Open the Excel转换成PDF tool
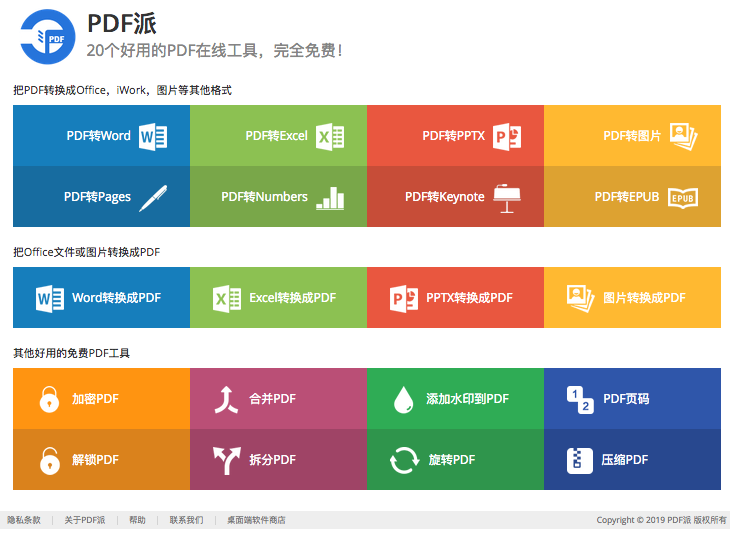Image resolution: width=730 pixels, height=540 pixels. click(x=278, y=297)
